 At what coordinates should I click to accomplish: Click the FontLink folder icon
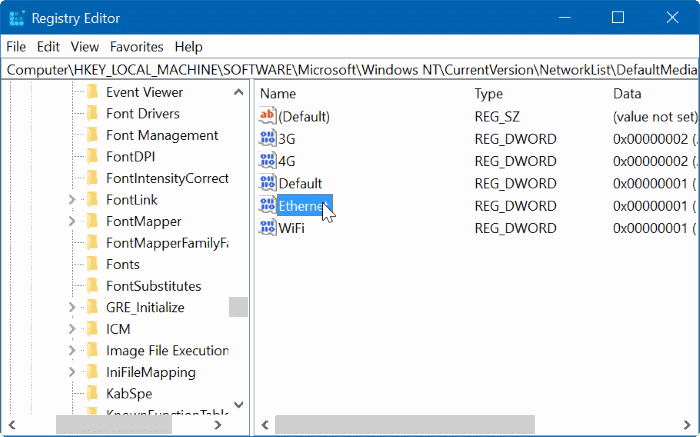coord(93,200)
